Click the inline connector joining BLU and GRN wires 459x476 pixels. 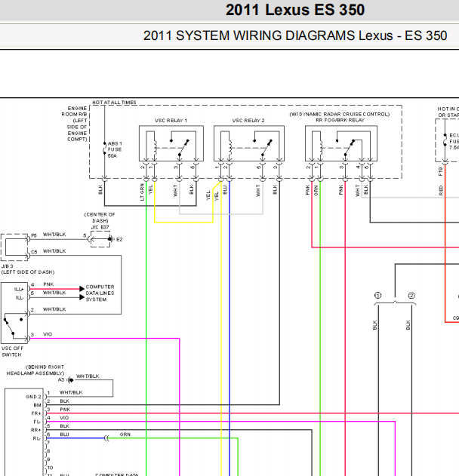point(106,438)
